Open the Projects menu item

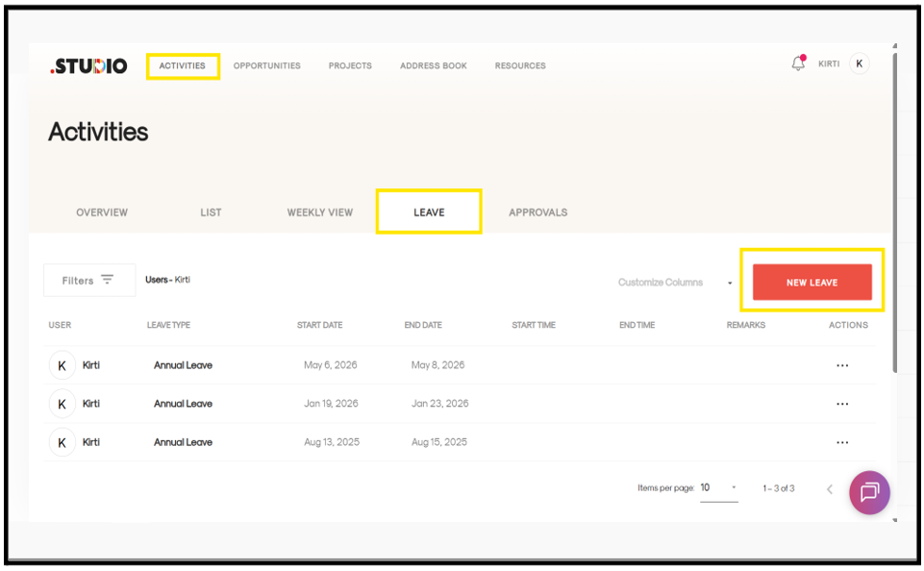[350, 66]
